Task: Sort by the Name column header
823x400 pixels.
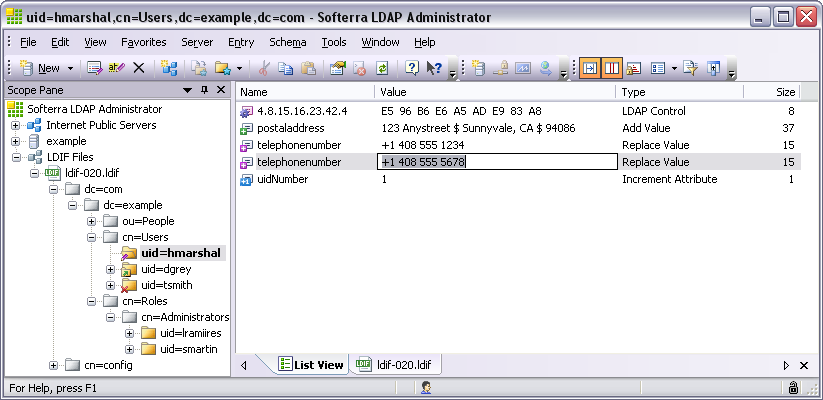Action: tap(305, 92)
